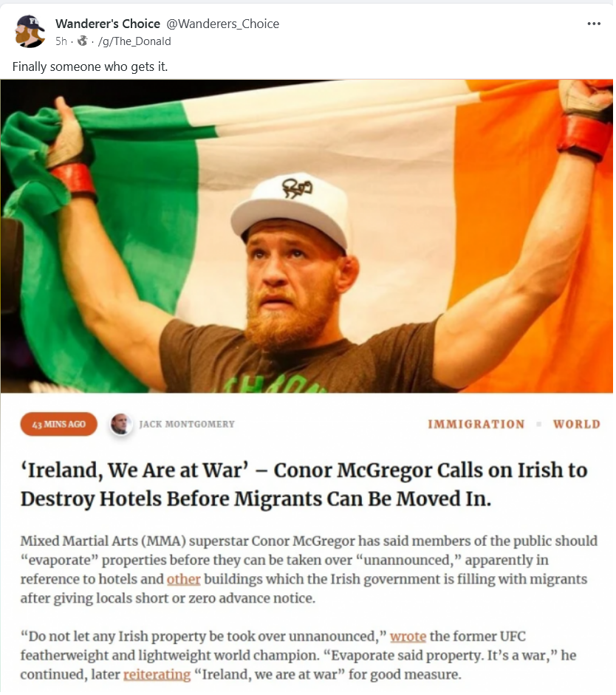Select the WORLD category tag
The width and height of the screenshot is (616, 695).
pos(577,424)
